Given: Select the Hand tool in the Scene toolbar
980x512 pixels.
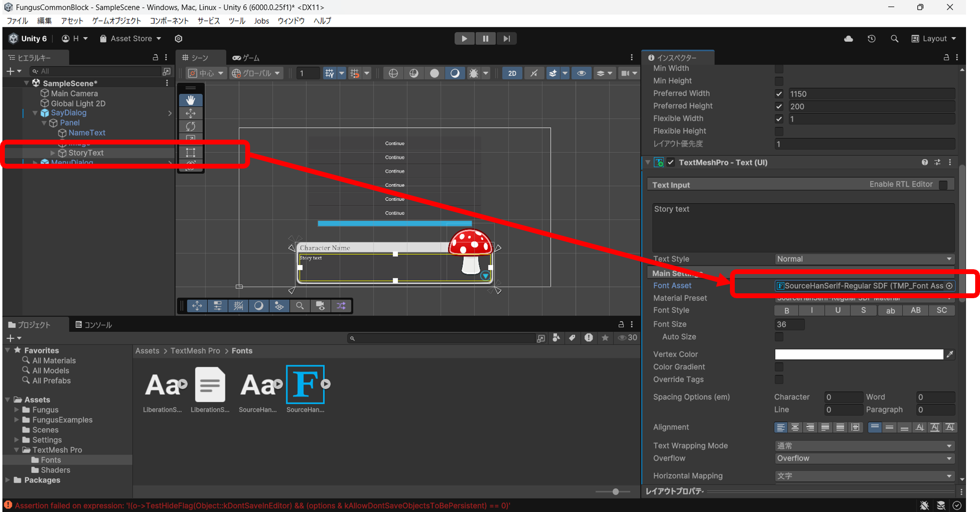Looking at the screenshot, I should tap(191, 100).
